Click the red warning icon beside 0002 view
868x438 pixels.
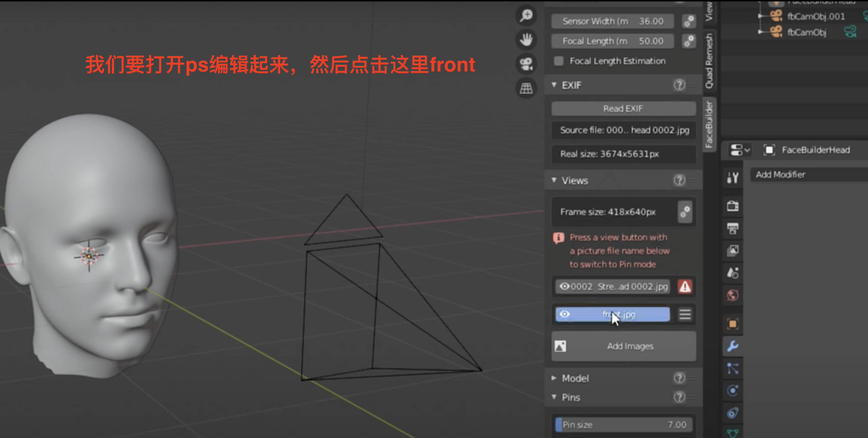(685, 287)
